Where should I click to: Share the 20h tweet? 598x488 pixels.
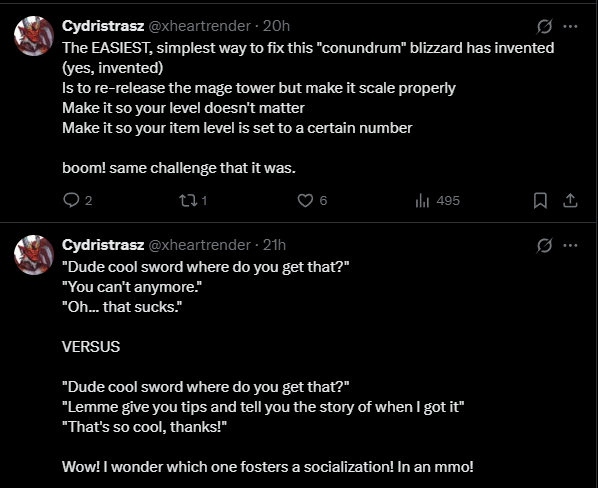point(570,200)
